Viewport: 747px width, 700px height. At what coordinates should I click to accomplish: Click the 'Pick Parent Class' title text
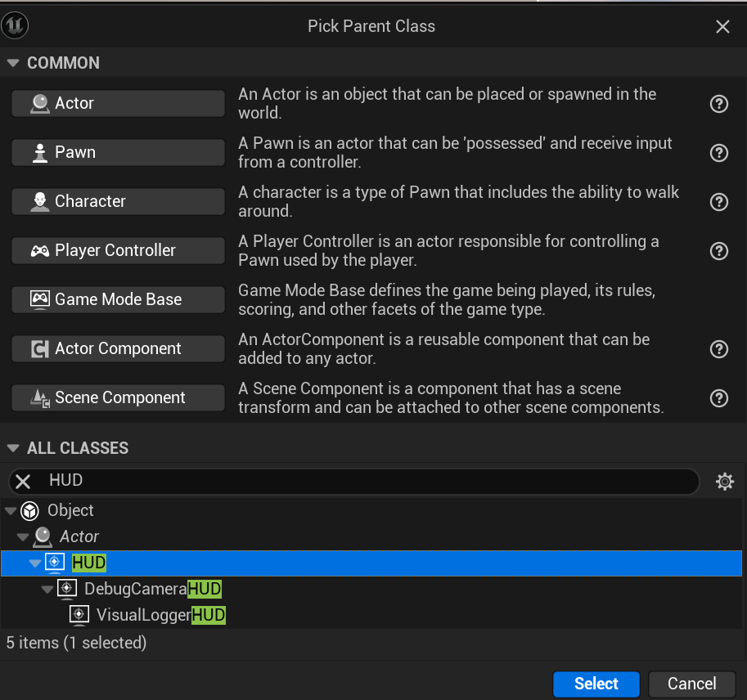pos(371,26)
